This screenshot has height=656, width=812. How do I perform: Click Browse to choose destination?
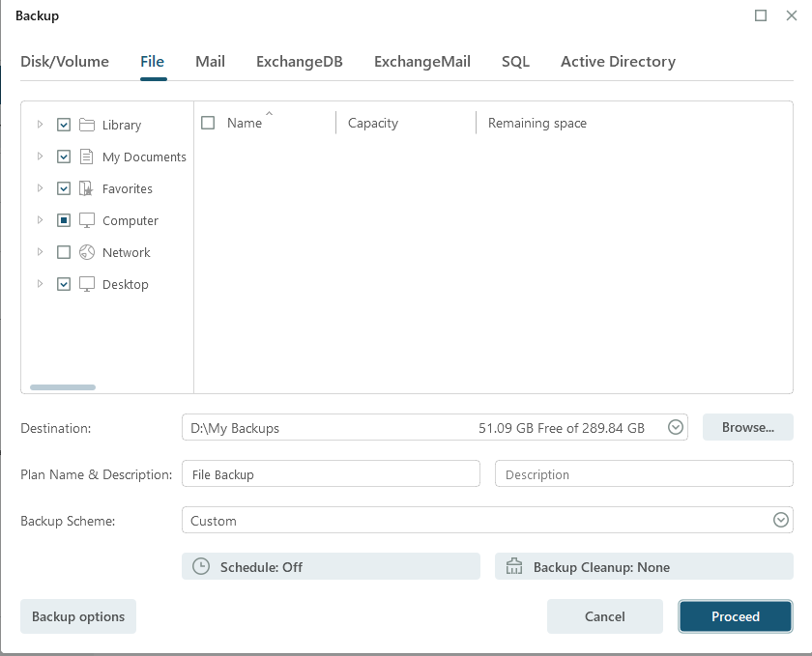(747, 427)
